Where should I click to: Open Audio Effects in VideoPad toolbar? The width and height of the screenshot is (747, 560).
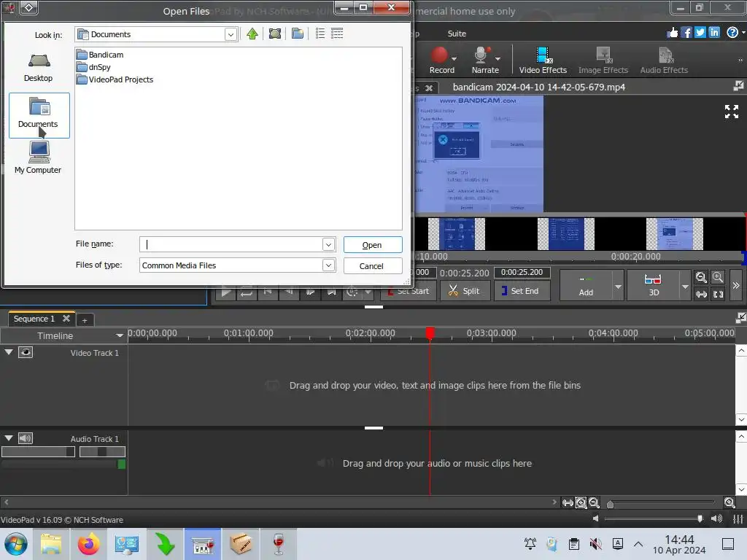[x=664, y=60]
